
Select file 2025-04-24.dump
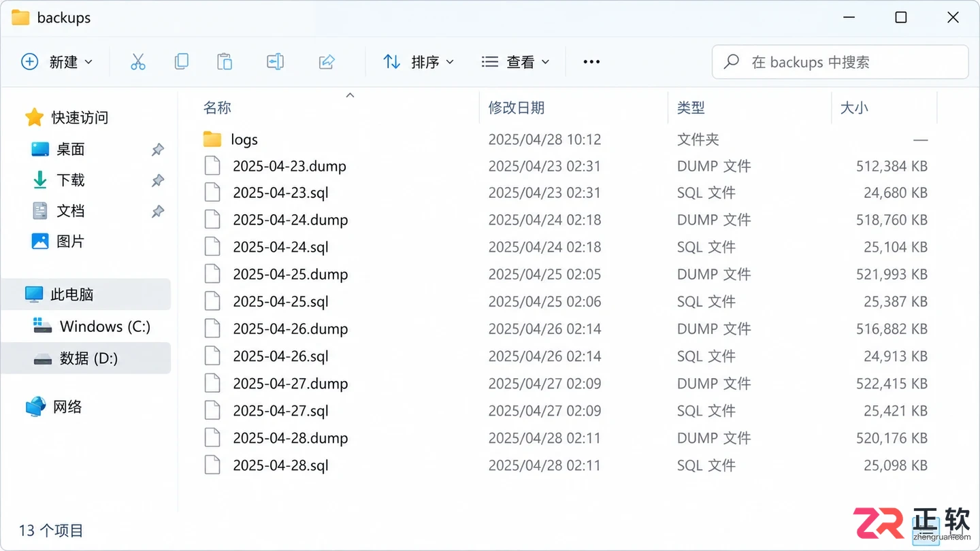[x=291, y=220]
